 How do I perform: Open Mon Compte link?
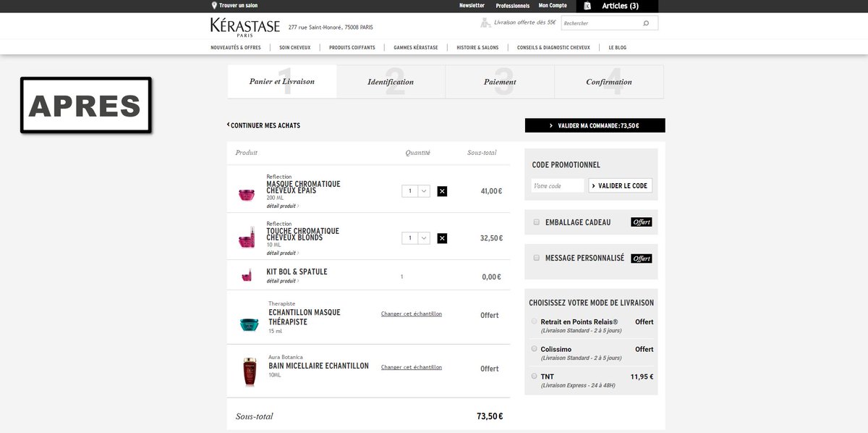pyautogui.click(x=553, y=6)
